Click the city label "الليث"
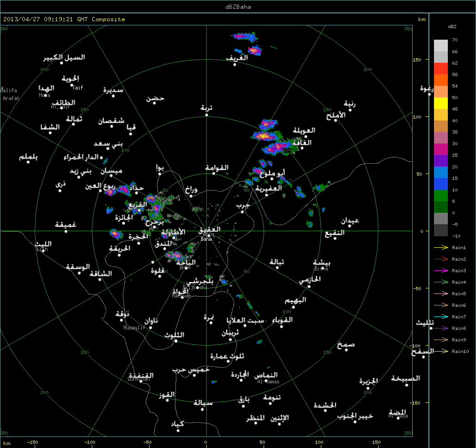Image resolution: width=476 pixels, height=448 pixels. pyautogui.click(x=43, y=244)
